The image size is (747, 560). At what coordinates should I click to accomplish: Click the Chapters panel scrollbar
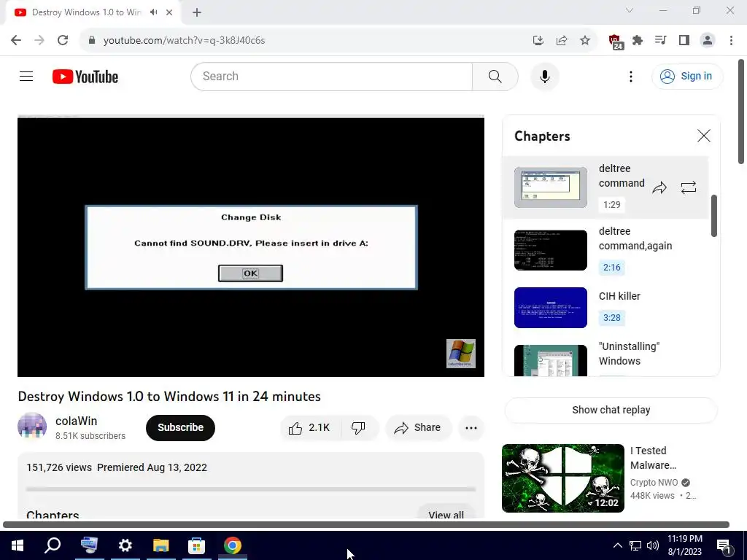tap(713, 216)
